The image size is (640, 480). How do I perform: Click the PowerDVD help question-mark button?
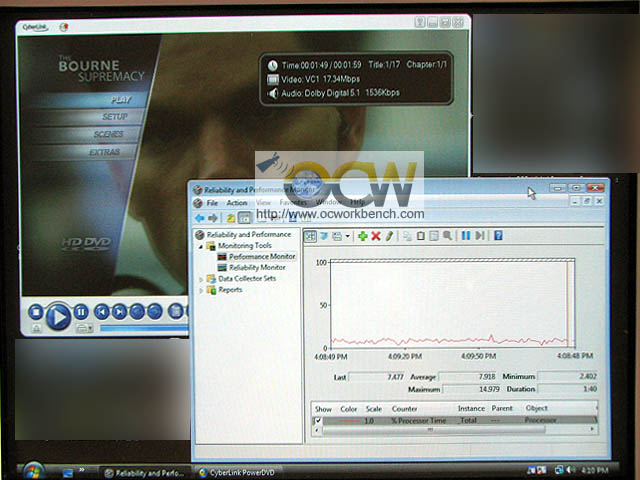click(420, 22)
